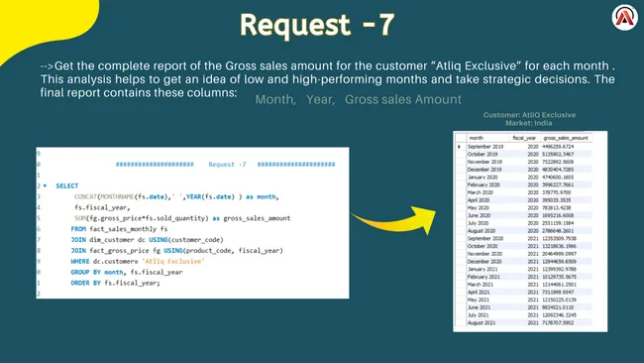Screen dimensions: 644x363
Task: Click the JOIN fact_gross_price line
Action: tap(177, 250)
